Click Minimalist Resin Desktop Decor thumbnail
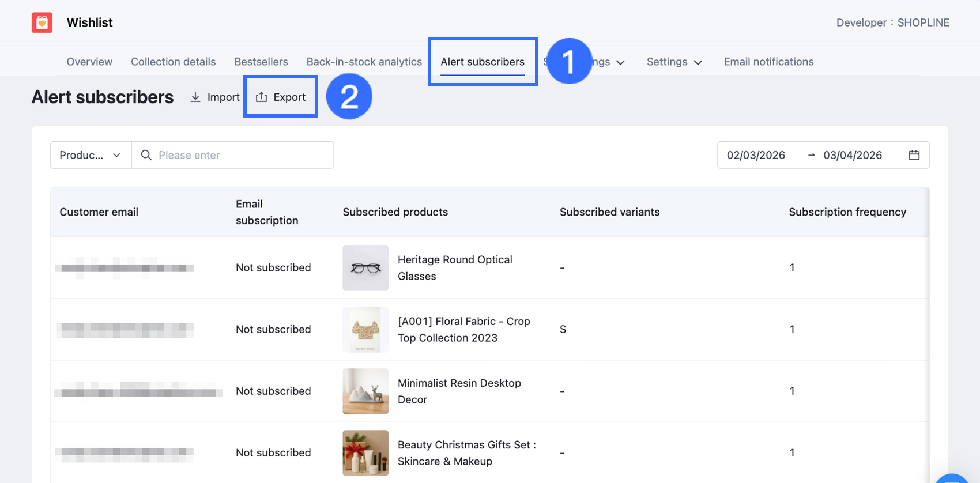Screen dimensions: 980x483 (x=365, y=391)
